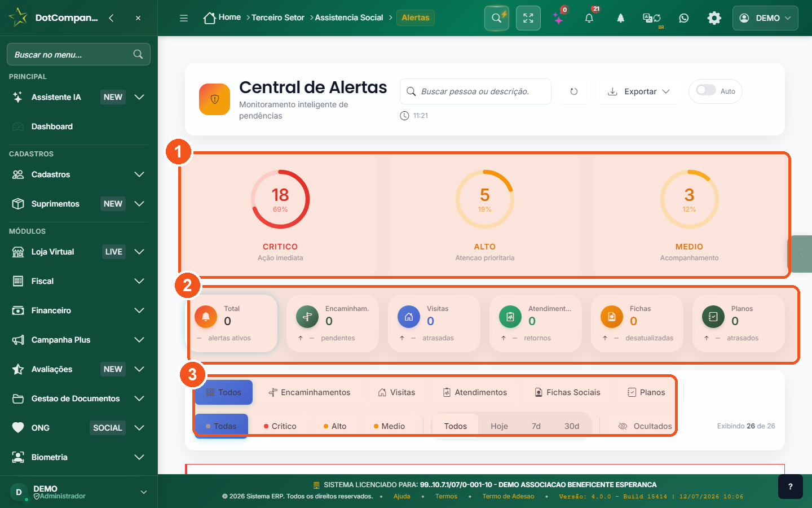Open the Termo de Adesao link

pyautogui.click(x=508, y=497)
